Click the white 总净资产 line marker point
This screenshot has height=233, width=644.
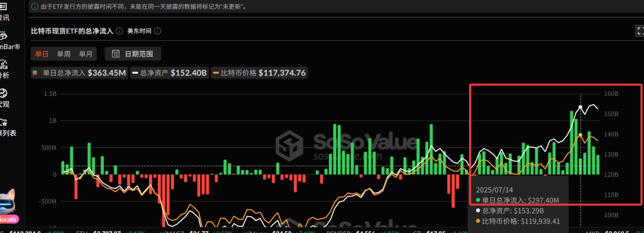580,107
